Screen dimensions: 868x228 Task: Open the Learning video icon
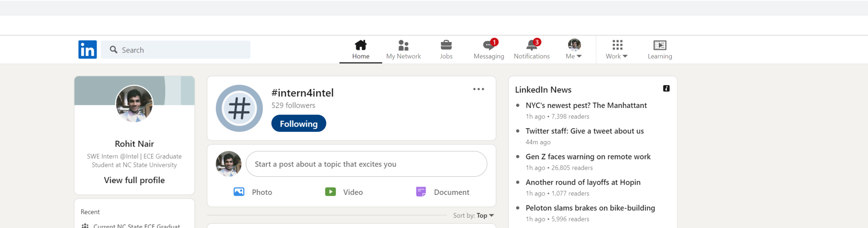(659, 45)
